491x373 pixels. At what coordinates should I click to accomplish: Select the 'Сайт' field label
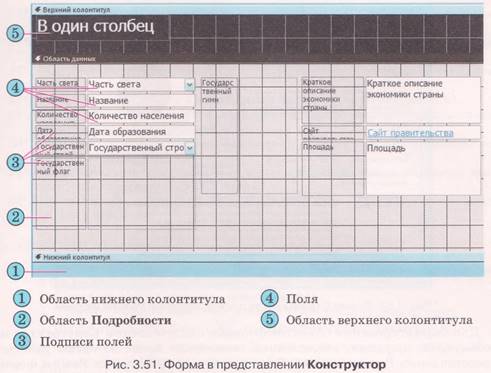pos(332,132)
